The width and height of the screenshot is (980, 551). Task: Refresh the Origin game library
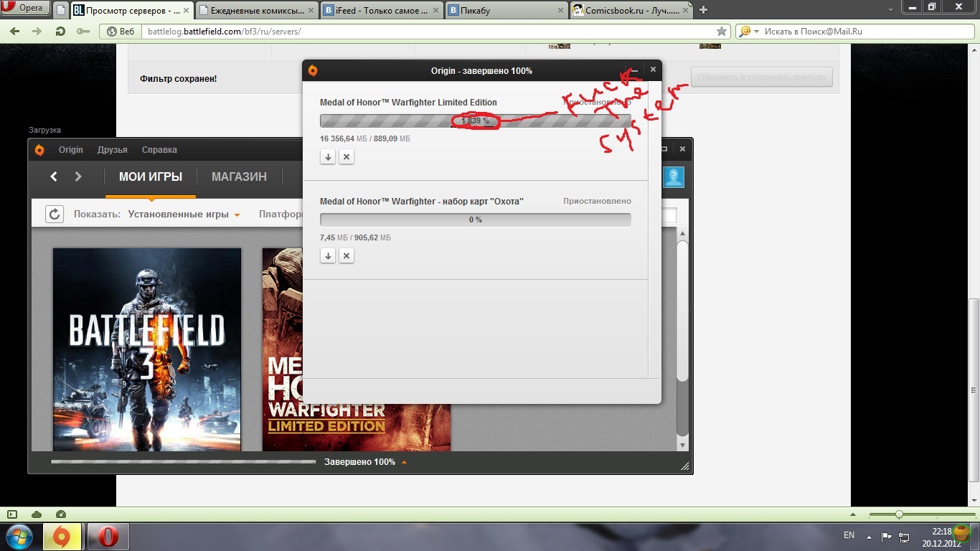pyautogui.click(x=55, y=214)
